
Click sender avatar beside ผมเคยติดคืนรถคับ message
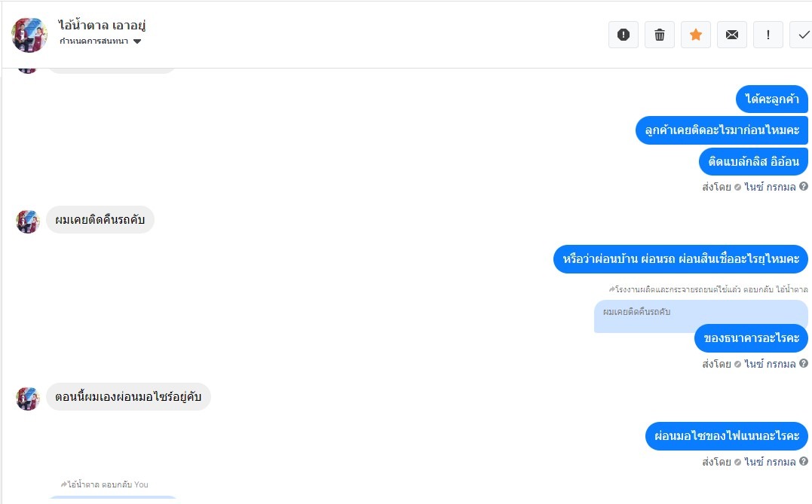click(x=28, y=221)
